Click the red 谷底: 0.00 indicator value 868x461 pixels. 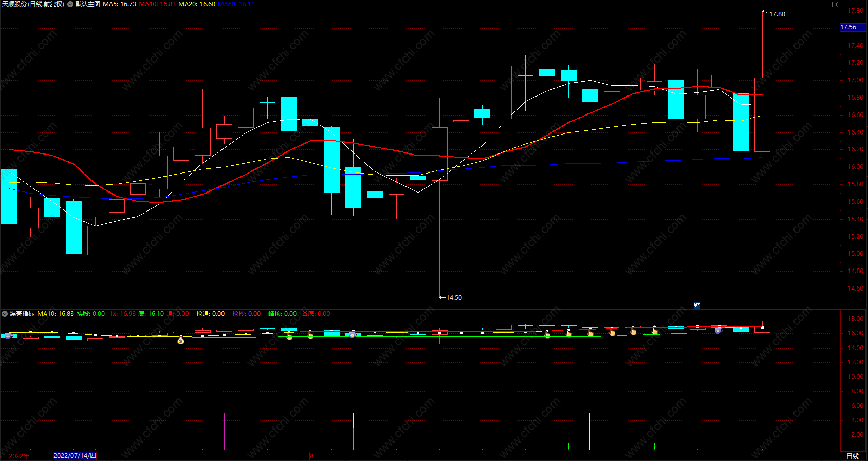316,314
